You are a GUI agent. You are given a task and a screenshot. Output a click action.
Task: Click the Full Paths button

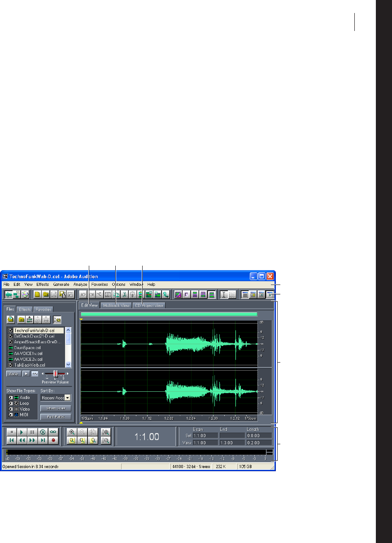(x=56, y=417)
